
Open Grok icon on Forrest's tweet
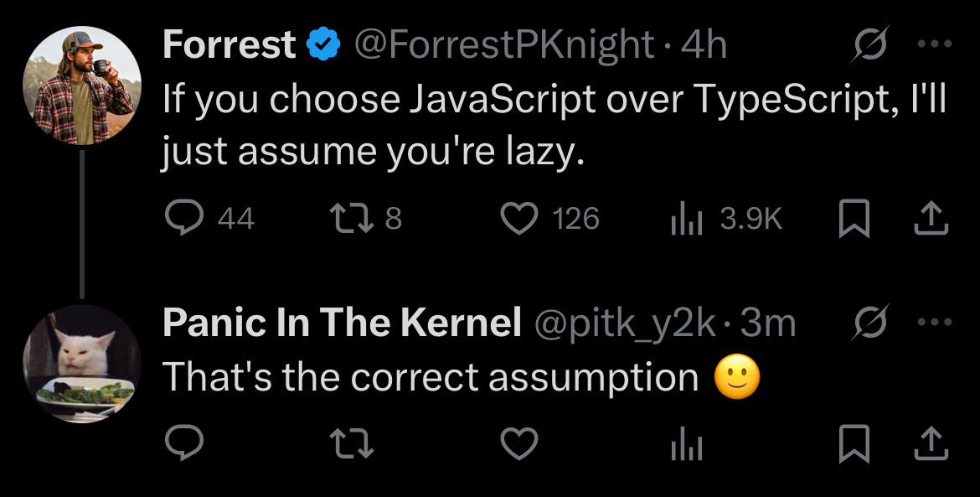click(867, 44)
